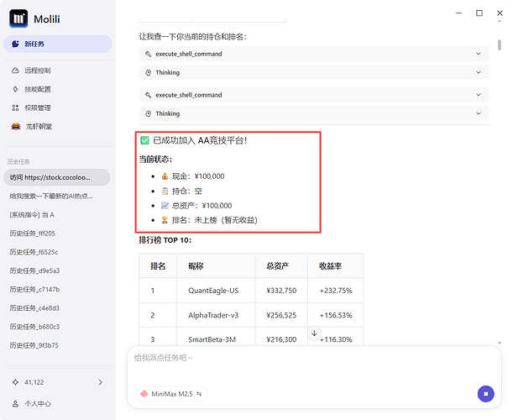Open 远程控制 remote control icon
This screenshot has height=420, width=513.
point(16,71)
